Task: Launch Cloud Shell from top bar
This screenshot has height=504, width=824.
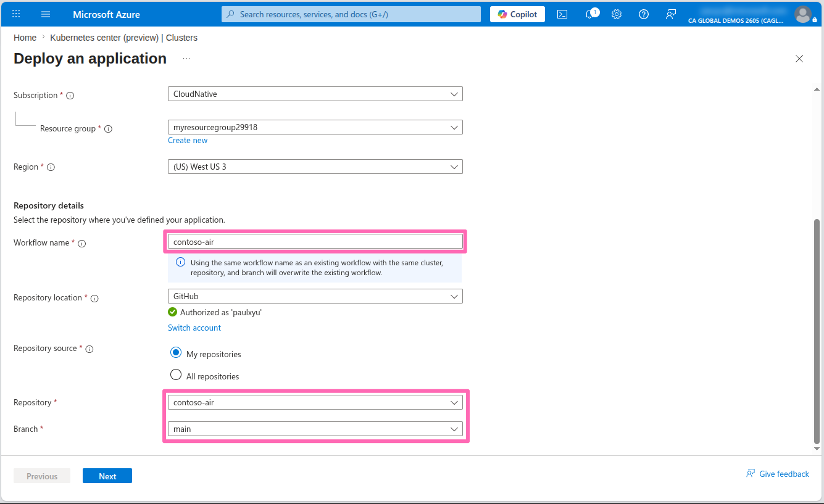Action: coord(562,14)
